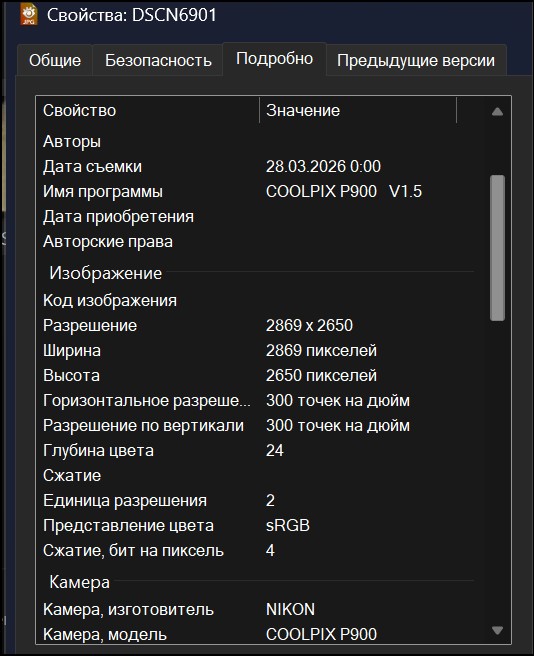
Task: Select the Подробно tab
Action: point(274,59)
